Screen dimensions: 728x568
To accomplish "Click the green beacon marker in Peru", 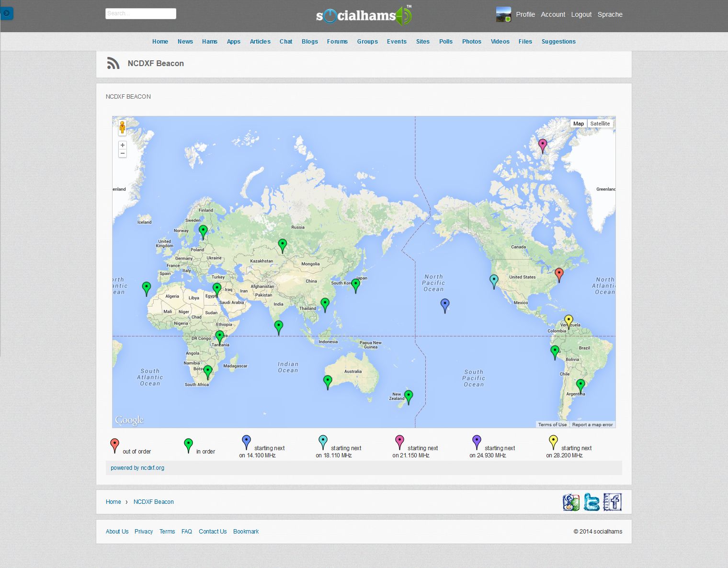I will 555,352.
